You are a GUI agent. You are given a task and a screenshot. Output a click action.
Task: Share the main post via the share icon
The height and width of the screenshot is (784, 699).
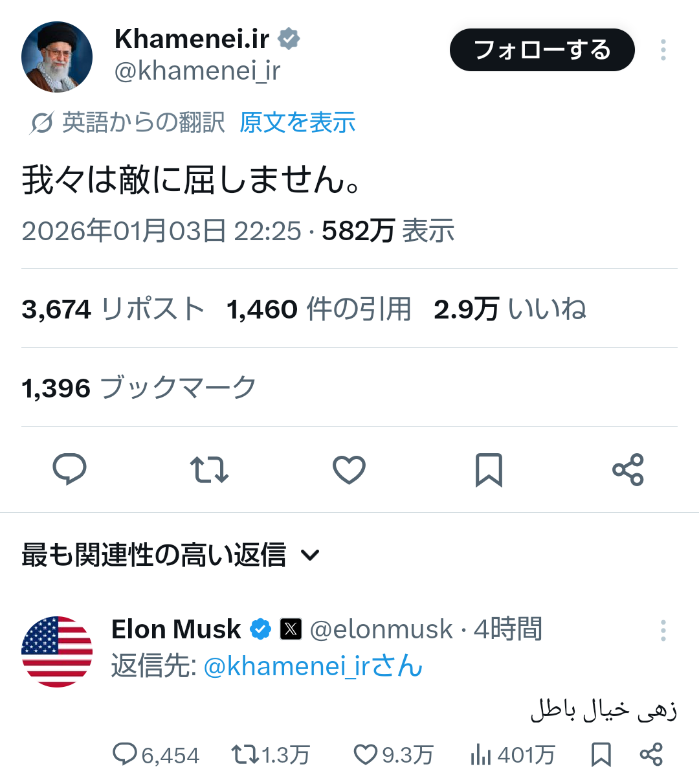tap(628, 469)
